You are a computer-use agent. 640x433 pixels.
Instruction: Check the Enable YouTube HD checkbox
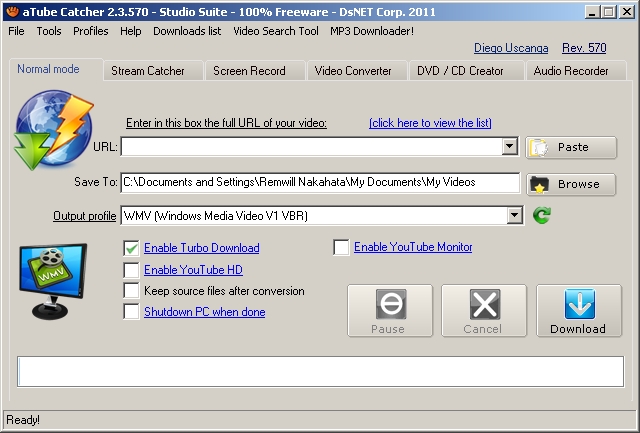coord(131,270)
